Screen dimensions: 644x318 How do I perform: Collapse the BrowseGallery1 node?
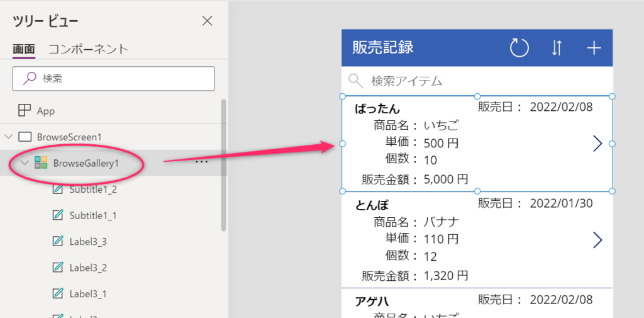coord(25,162)
